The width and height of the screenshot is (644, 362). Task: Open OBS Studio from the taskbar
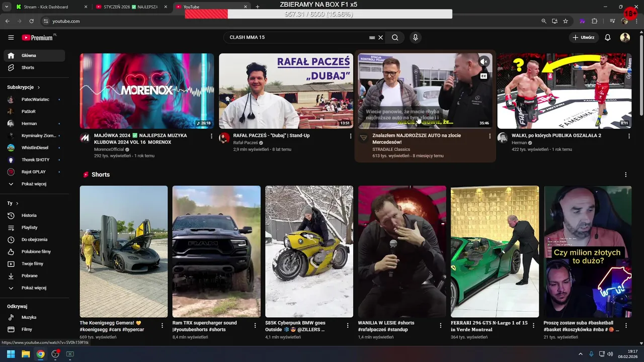coord(55,354)
